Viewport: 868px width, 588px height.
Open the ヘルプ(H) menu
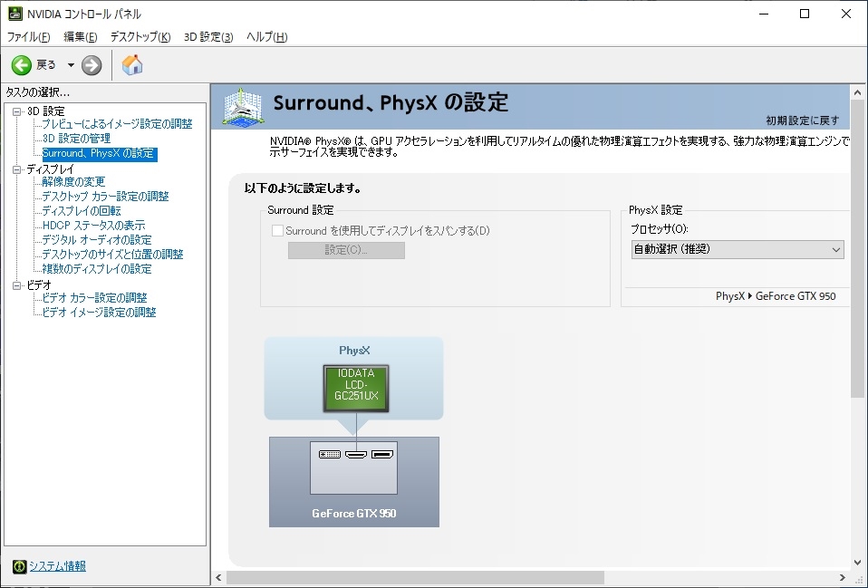click(266, 37)
